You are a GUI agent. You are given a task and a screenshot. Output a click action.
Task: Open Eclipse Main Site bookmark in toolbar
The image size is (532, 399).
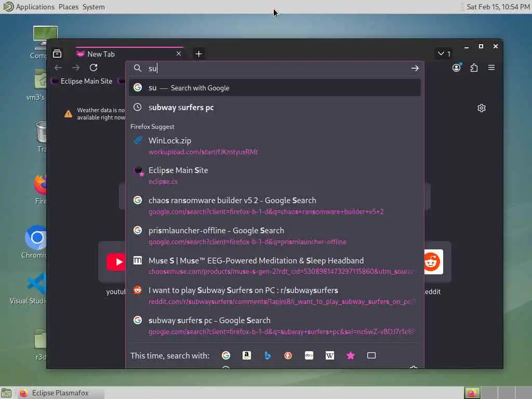pyautogui.click(x=82, y=81)
